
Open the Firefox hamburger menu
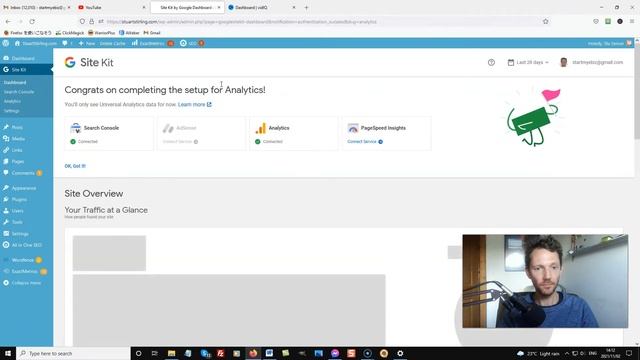632,22
